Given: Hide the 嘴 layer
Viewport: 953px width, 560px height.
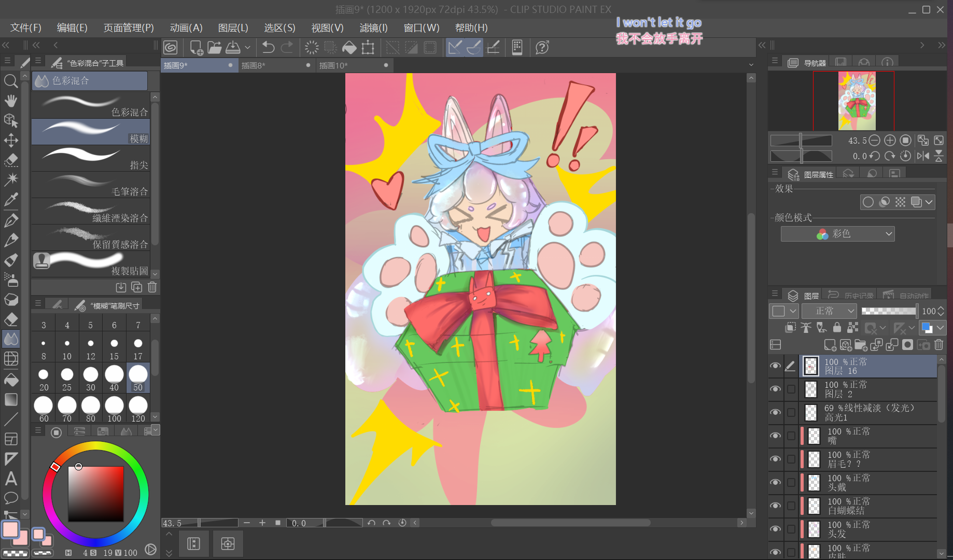Looking at the screenshot, I should pyautogui.click(x=775, y=436).
